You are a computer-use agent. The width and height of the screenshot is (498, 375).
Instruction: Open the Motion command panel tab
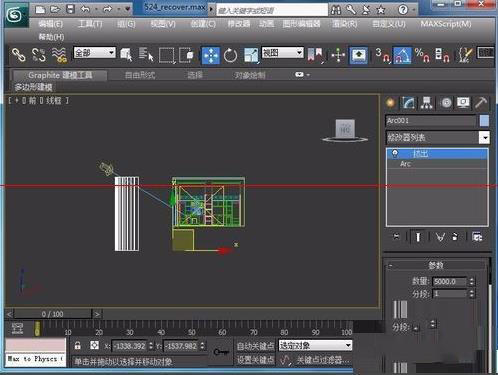tap(446, 103)
